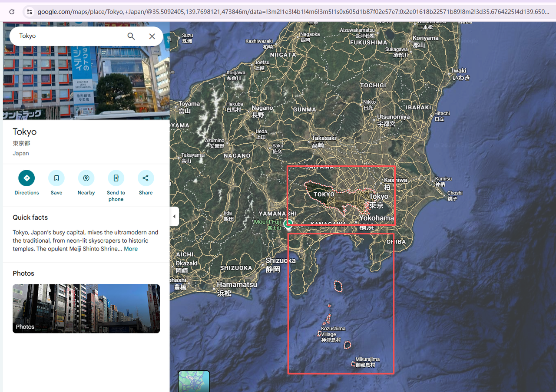Click the IBARAKI prefecture label

coord(419,107)
